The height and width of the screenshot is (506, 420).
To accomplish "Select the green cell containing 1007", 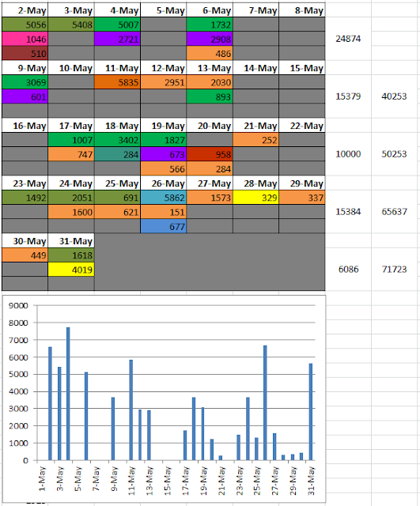I will (x=71, y=140).
